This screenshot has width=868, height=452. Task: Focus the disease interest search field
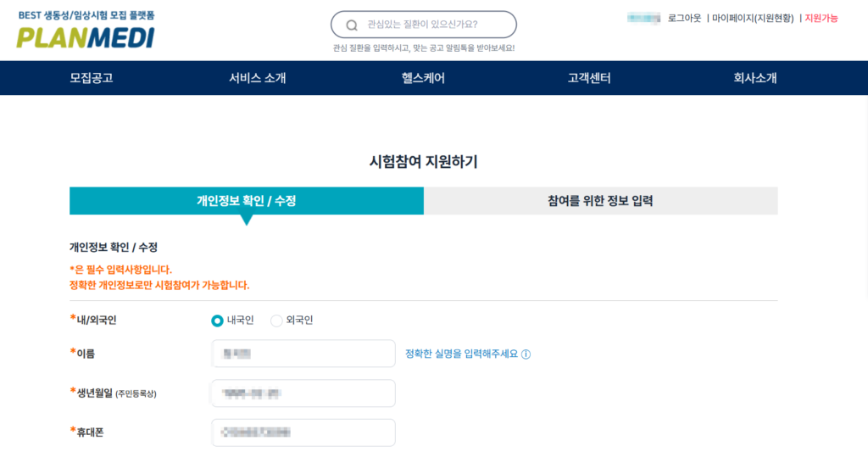pos(424,25)
